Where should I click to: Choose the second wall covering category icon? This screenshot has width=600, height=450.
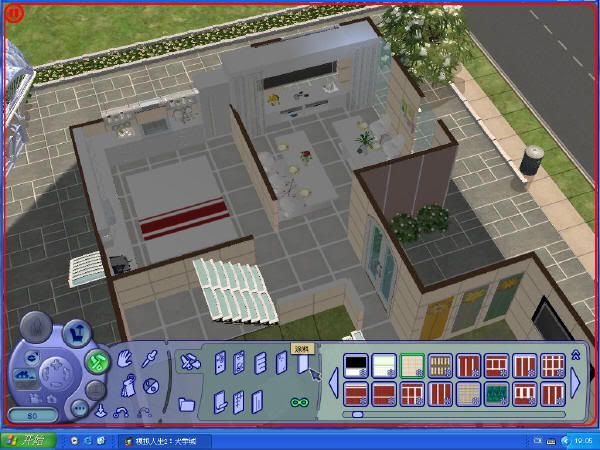point(239,362)
